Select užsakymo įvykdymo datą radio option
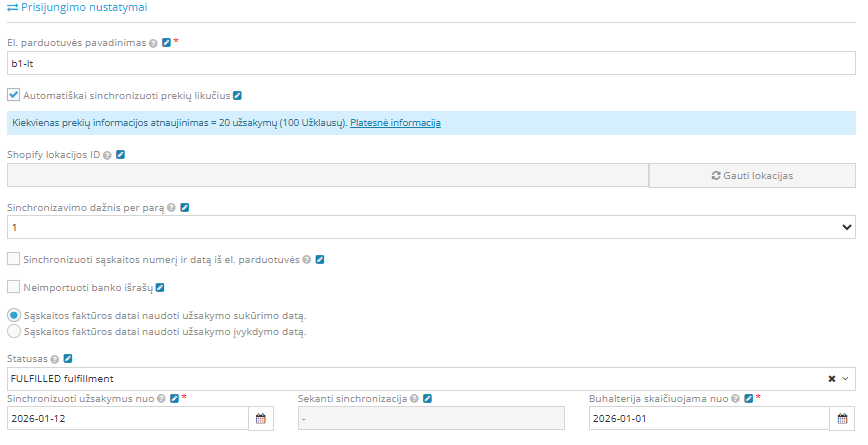This screenshot has height=445, width=868. point(13,331)
